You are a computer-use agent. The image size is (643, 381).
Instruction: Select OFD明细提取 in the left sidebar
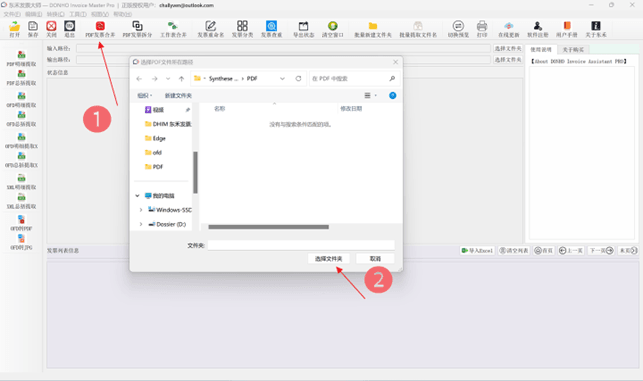pos(21,99)
